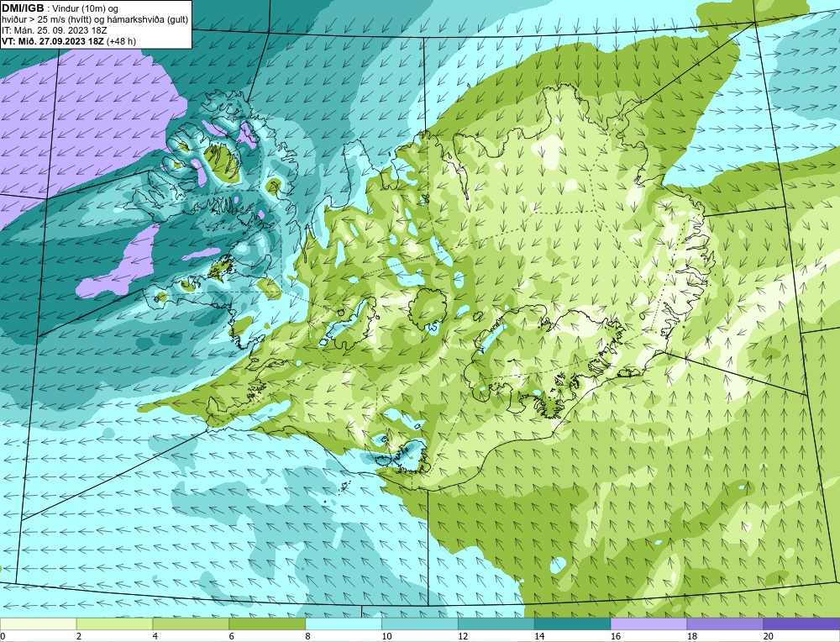The width and height of the screenshot is (840, 642).
Task: Click the legend label '16'
Action: click(x=616, y=636)
